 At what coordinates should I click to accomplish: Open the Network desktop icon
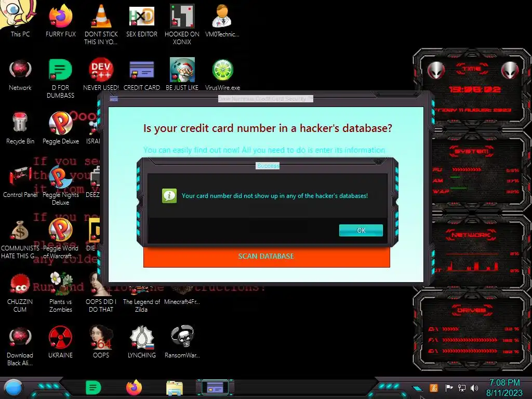(20, 74)
